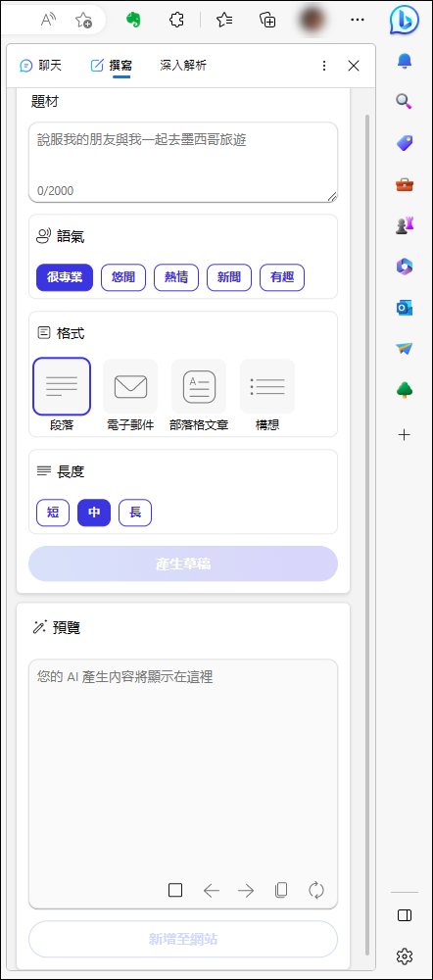
Task: Open Outlook in the sidebar
Action: (405, 308)
